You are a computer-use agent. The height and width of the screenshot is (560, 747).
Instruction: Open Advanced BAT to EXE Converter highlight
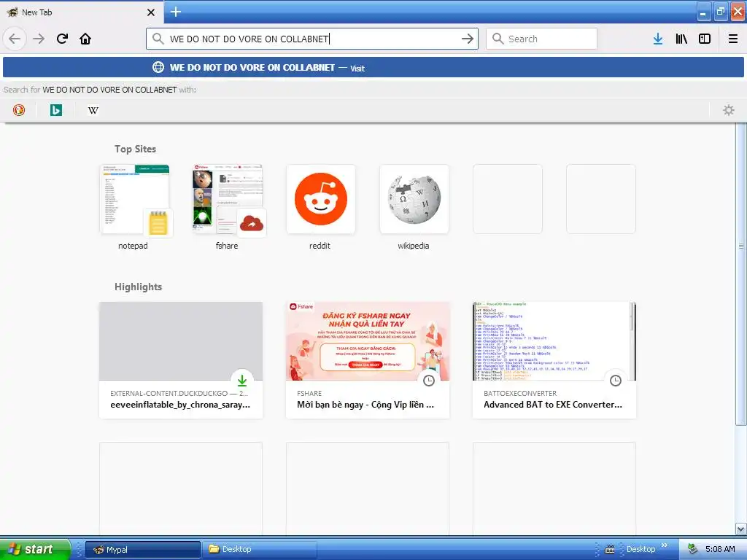click(554, 360)
